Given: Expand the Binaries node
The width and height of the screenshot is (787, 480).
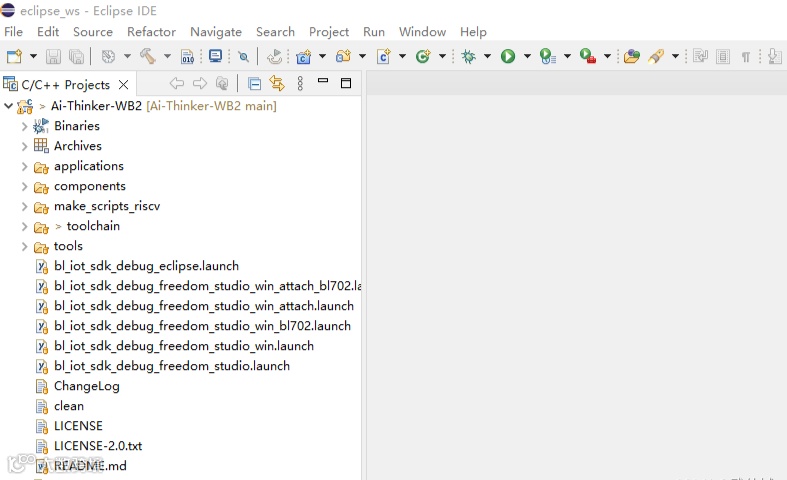Looking at the screenshot, I should 24,126.
